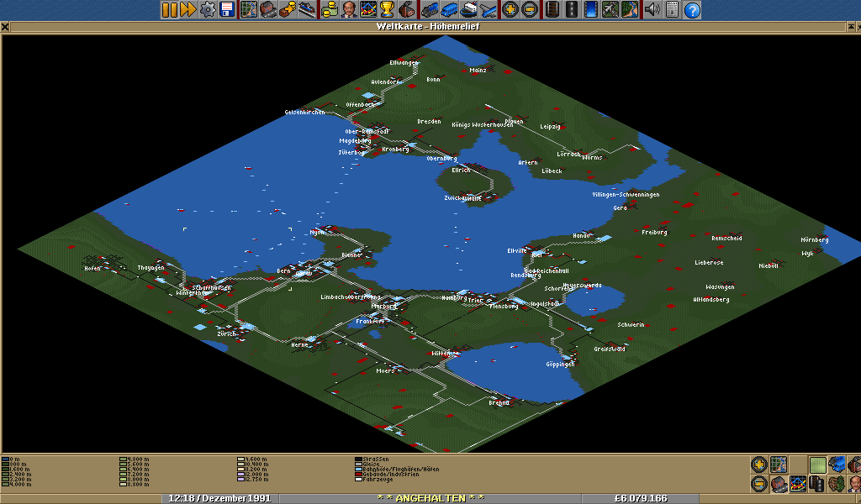This screenshot has height=504, width=861.
Task: Open the save game floppy disk menu
Action: [227, 10]
